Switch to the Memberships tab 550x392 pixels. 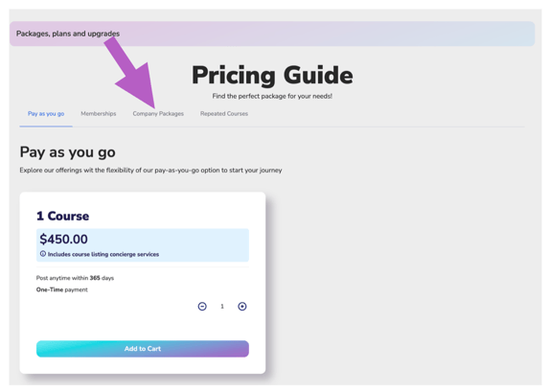99,114
